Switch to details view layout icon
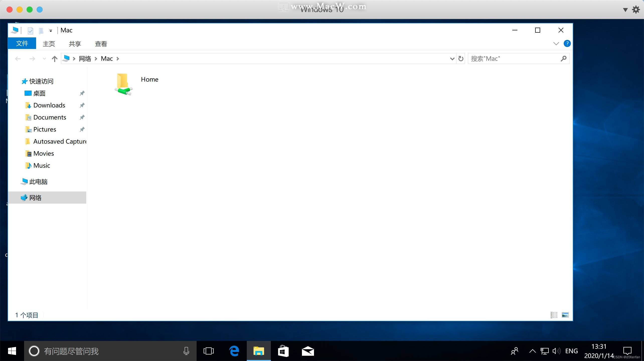The width and height of the screenshot is (644, 361). 554,315
